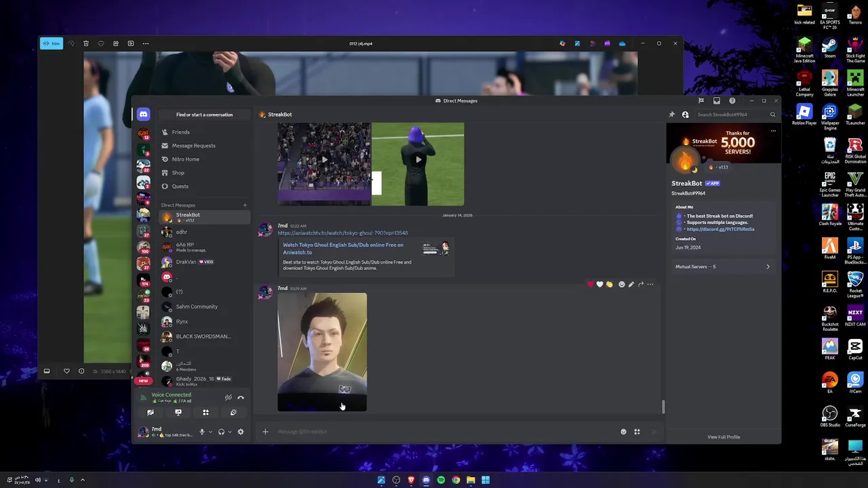Open Spotify from the Windows taskbar
Screen dimensions: 868x488
point(441,480)
